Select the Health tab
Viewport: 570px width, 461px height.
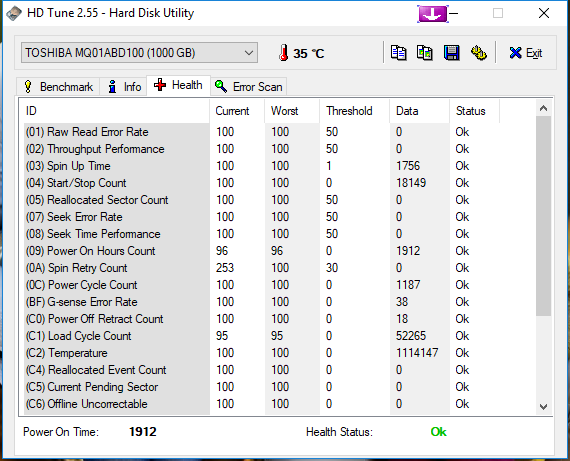tap(178, 85)
